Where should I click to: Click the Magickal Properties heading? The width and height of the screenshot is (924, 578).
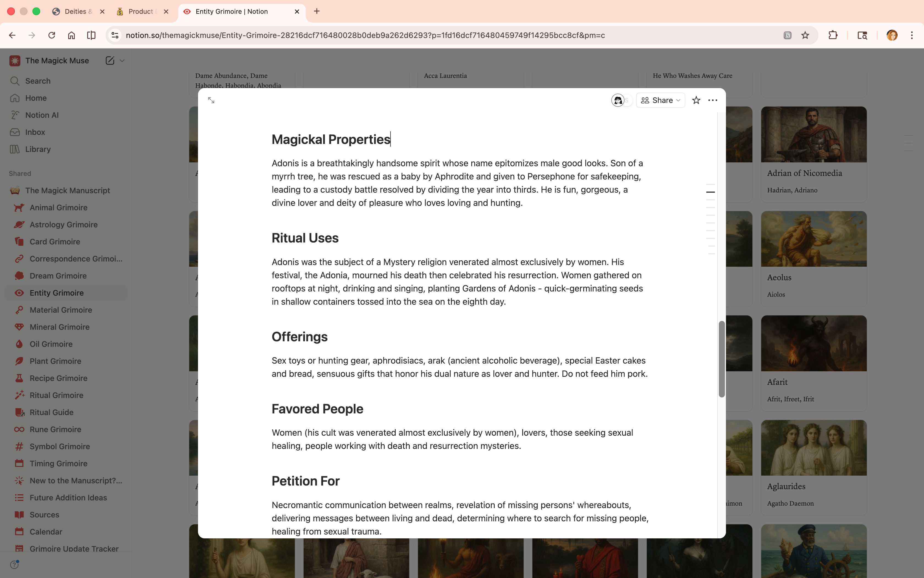pyautogui.click(x=331, y=140)
